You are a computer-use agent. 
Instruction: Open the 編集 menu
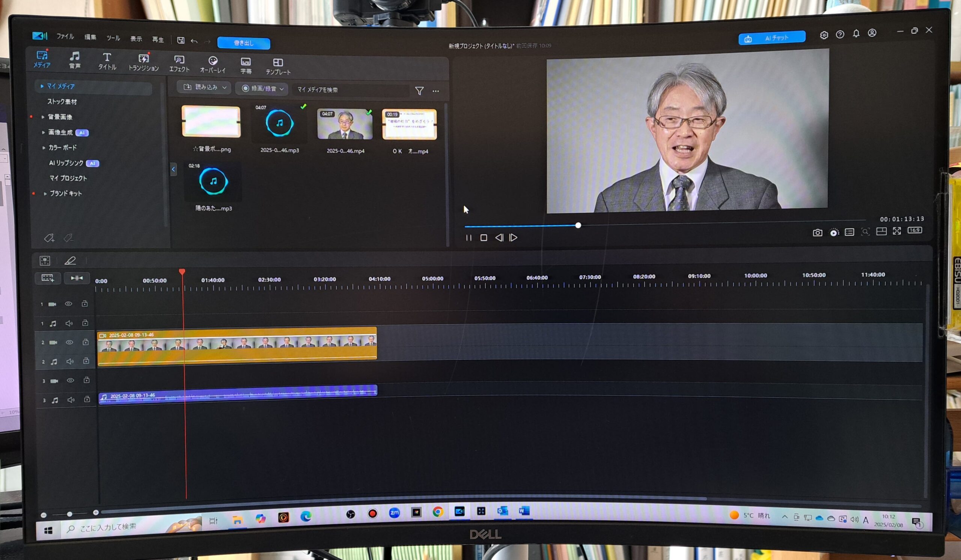(x=90, y=37)
